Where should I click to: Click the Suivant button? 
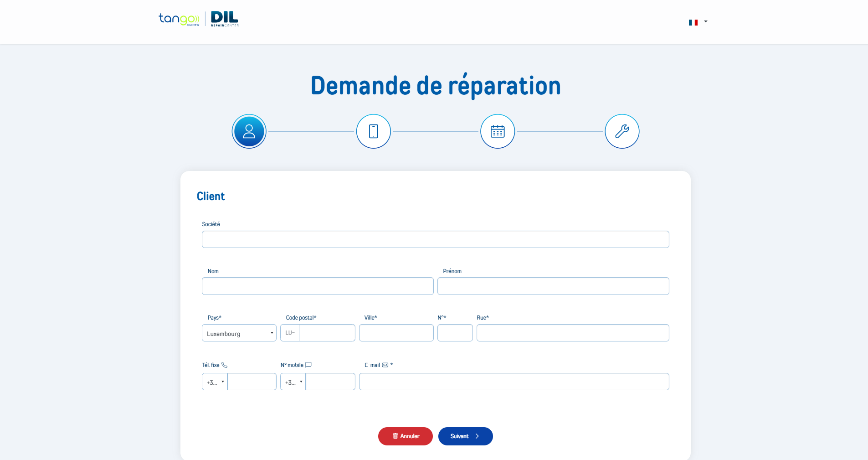pos(466,436)
